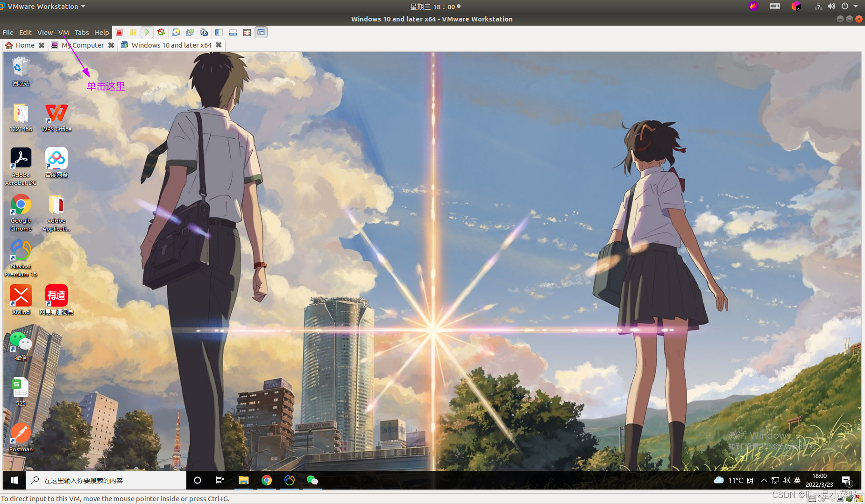Open the View menu
This screenshot has width=865, height=504.
[x=45, y=32]
